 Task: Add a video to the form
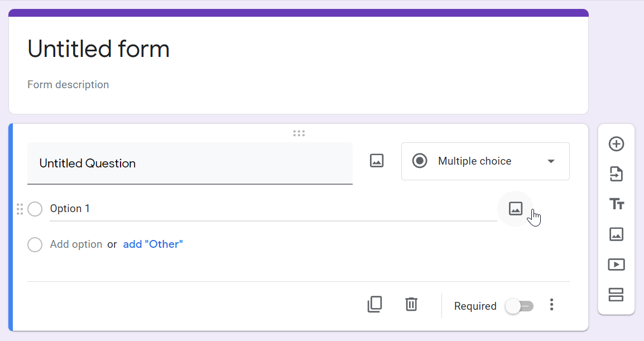pos(616,265)
